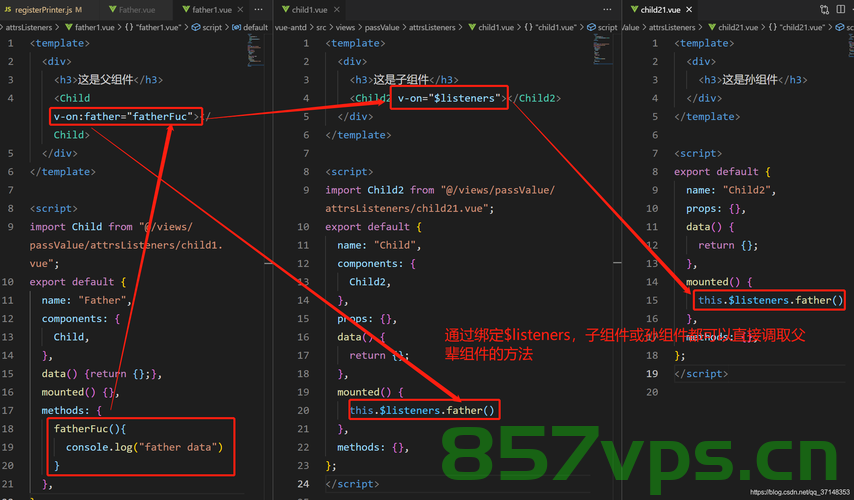Click the Vue logo icon on child21.vue tab
Screen dimensions: 854x500
(x=634, y=10)
